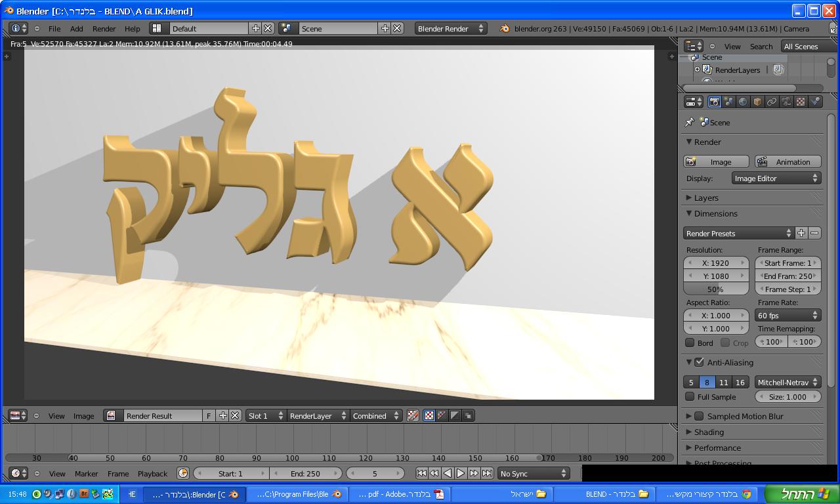Open the Blender Render engine dropdown
The height and width of the screenshot is (504, 840).
[x=451, y=28]
